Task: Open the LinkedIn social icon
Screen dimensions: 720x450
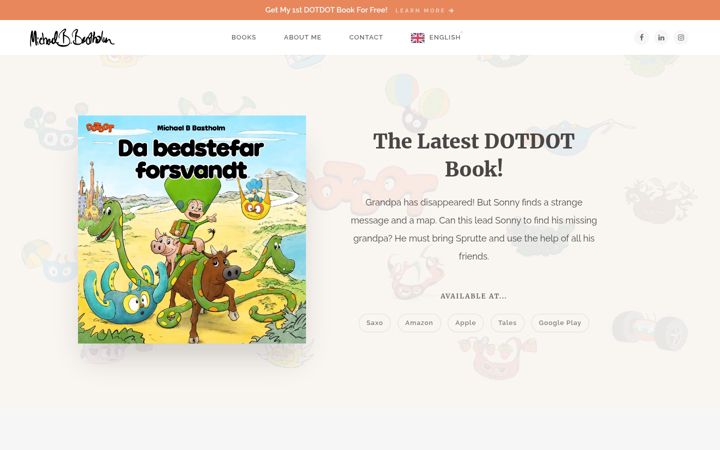Action: click(661, 38)
